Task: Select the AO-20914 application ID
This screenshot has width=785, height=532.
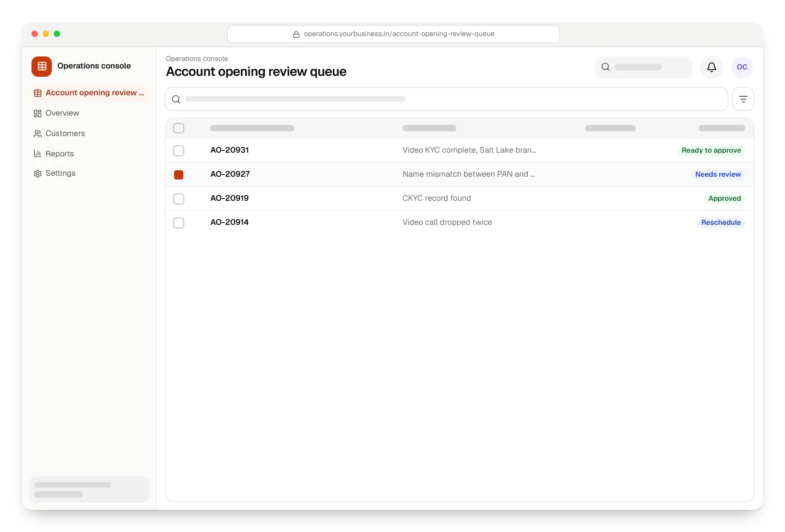Action: click(x=230, y=222)
